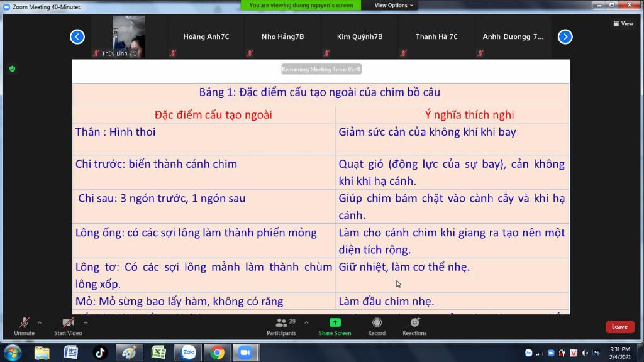Open Paint app from taskbar
This screenshot has height=362, width=644.
click(130, 353)
